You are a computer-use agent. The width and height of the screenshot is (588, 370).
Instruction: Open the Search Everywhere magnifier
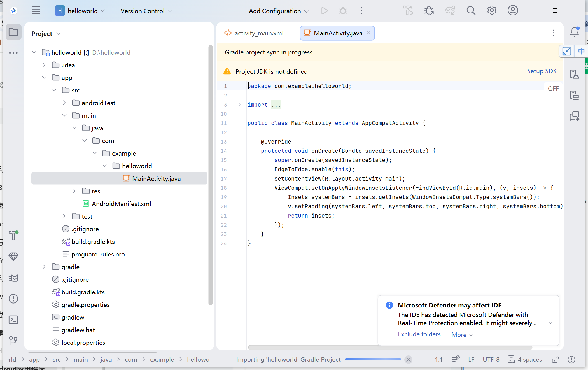pyautogui.click(x=471, y=11)
